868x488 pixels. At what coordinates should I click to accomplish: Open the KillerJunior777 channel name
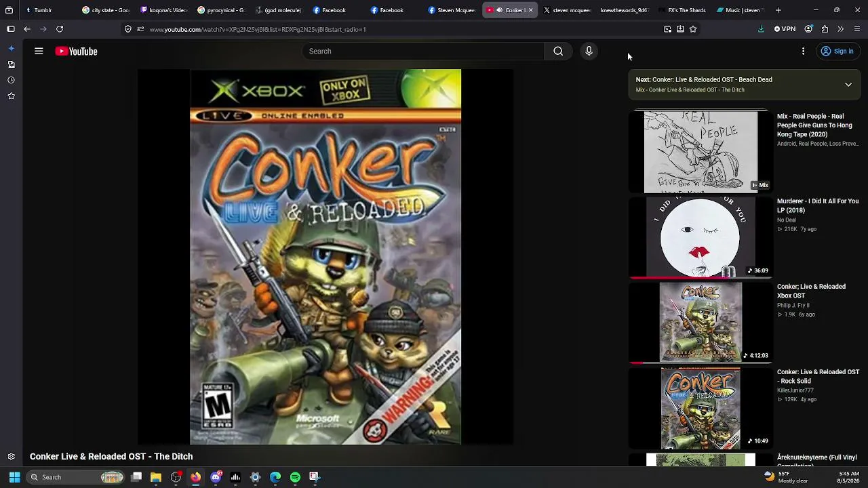click(x=795, y=391)
